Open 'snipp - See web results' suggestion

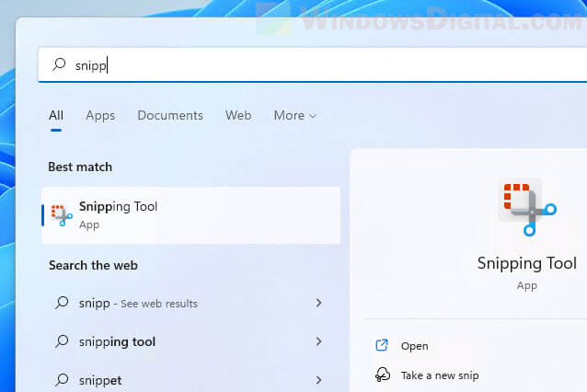138,303
